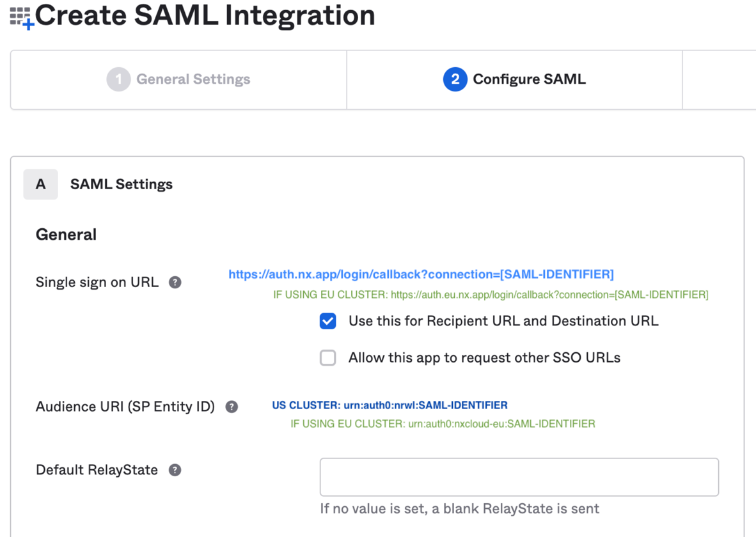
Task: Uncheck Use this for Recipient URL checkbox
Action: point(328,321)
